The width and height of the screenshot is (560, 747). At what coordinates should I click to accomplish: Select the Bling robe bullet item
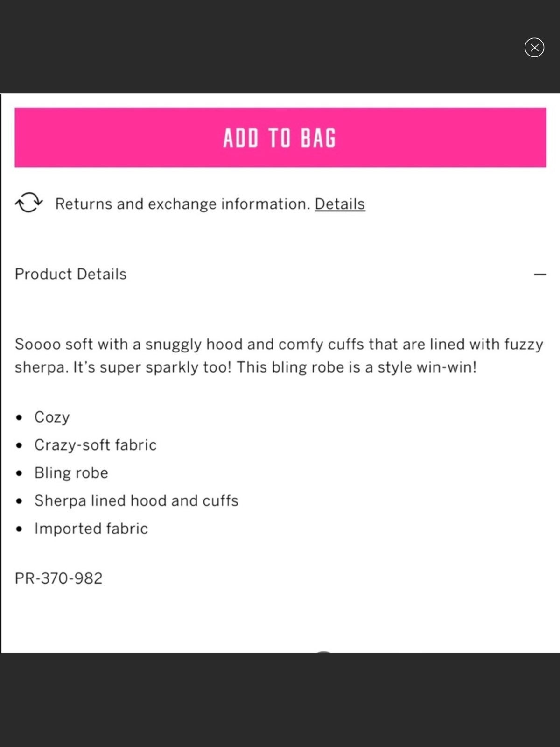pyautogui.click(x=71, y=473)
